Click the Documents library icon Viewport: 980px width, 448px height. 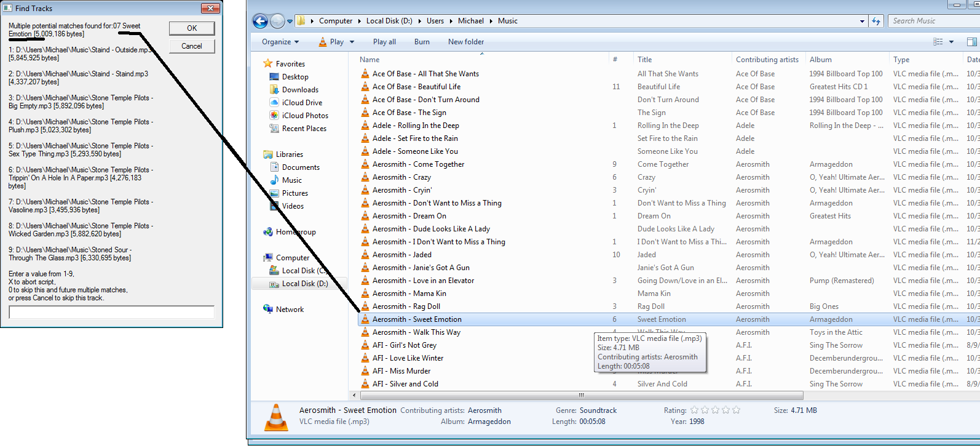[x=274, y=167]
